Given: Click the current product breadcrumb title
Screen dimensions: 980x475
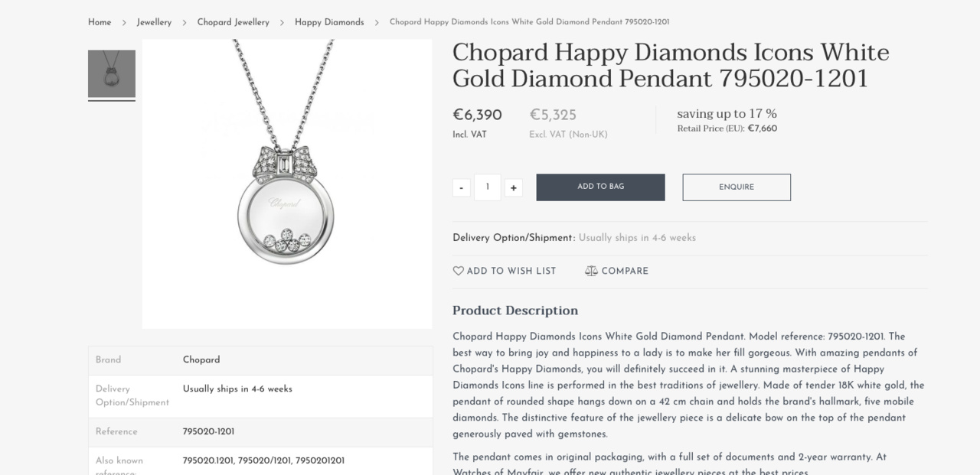Looking at the screenshot, I should pyautogui.click(x=529, y=22).
